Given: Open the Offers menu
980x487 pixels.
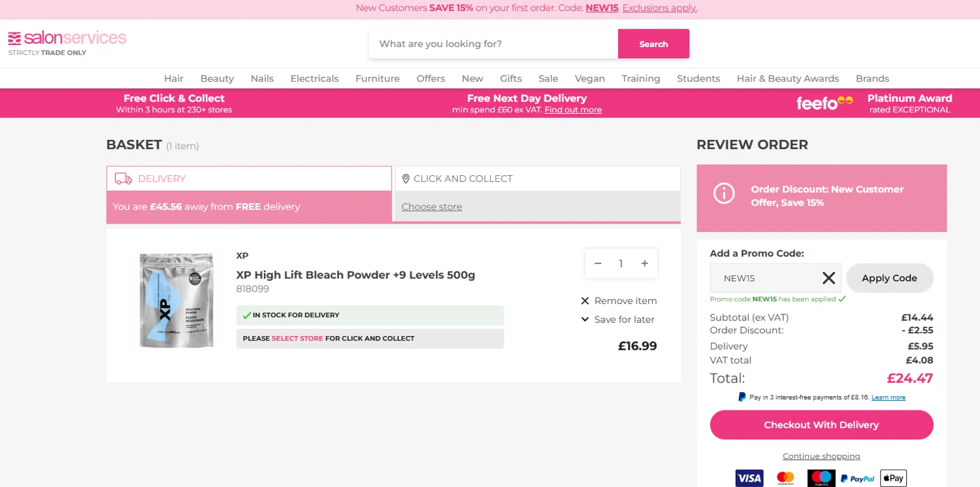Looking at the screenshot, I should coord(431,78).
